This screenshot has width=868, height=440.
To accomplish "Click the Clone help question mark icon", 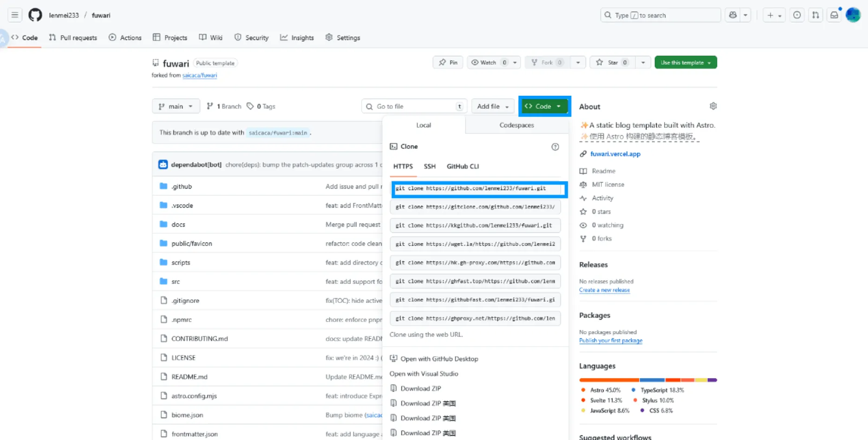I will pyautogui.click(x=555, y=147).
